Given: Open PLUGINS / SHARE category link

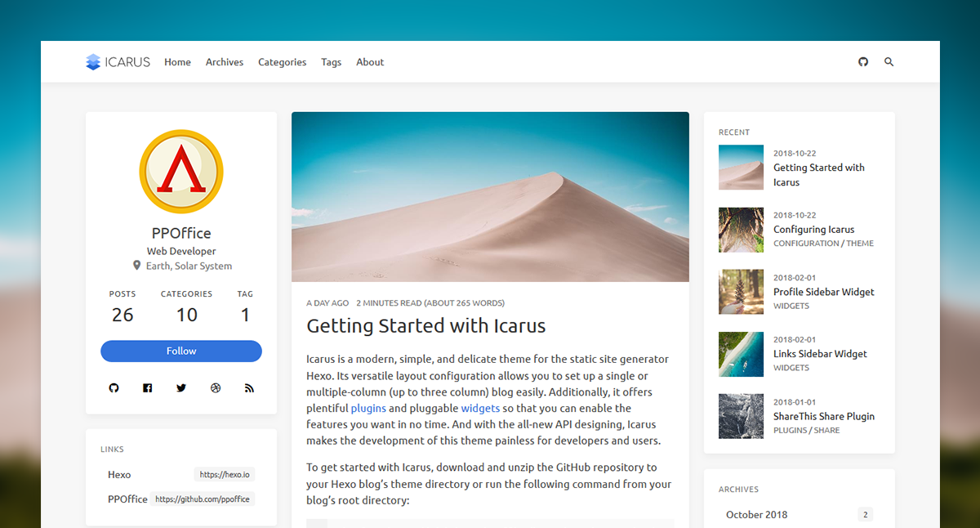Looking at the screenshot, I should (x=806, y=430).
